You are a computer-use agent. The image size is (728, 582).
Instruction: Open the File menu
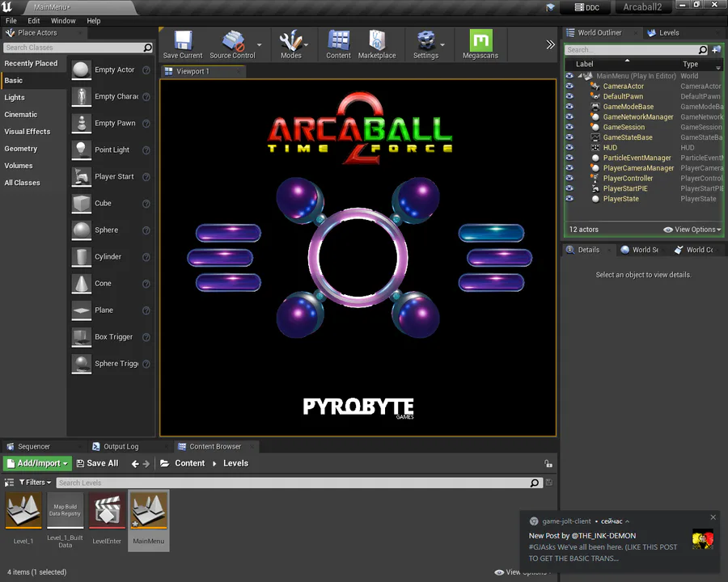click(x=11, y=21)
